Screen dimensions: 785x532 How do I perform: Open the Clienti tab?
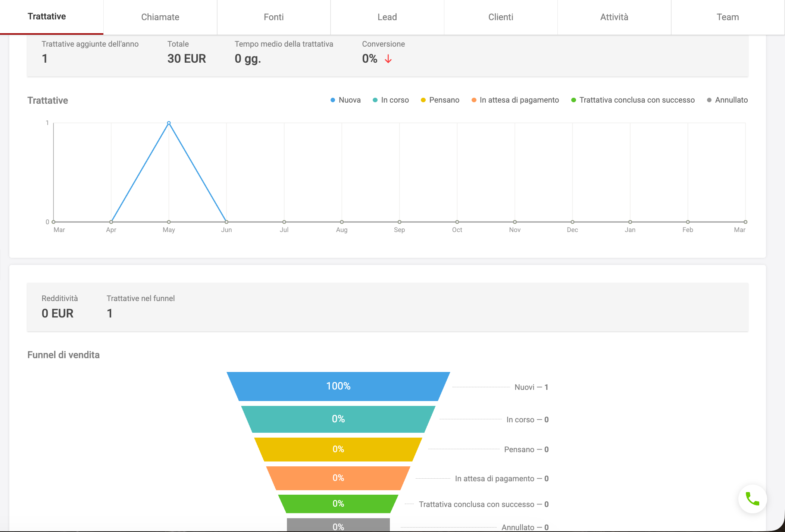pos(501,17)
